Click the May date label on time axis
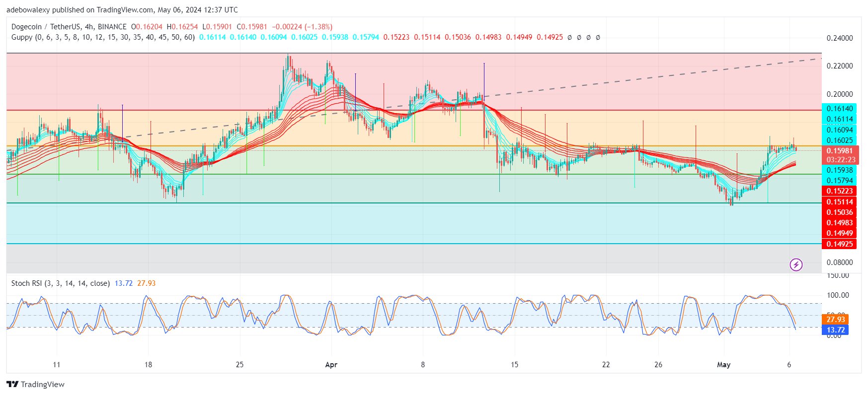Viewport: 868px width, 395px height. pos(724,365)
